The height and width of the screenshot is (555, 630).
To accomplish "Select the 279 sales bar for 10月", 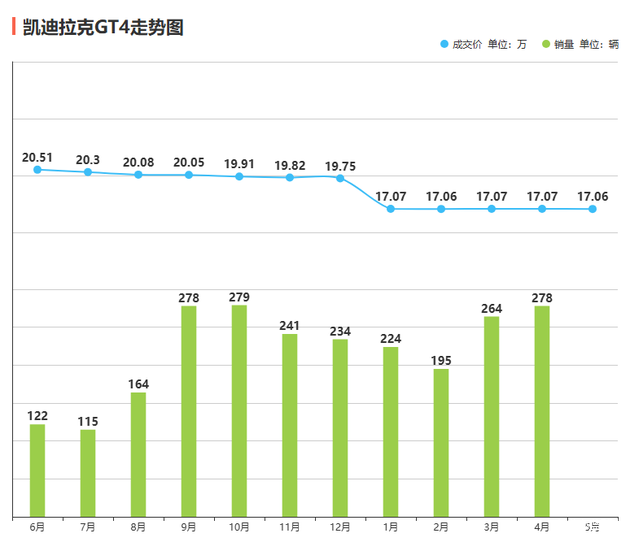I will click(x=239, y=410).
